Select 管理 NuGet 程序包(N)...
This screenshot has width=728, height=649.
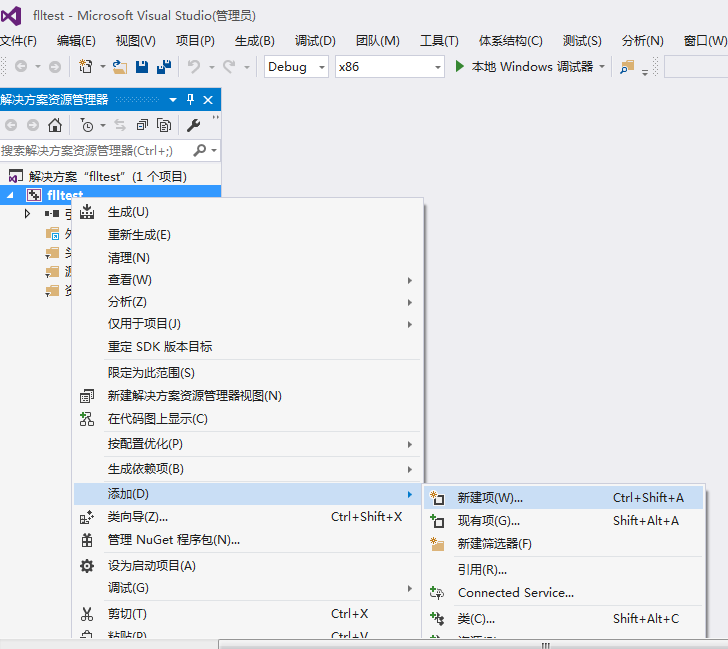pos(248,540)
